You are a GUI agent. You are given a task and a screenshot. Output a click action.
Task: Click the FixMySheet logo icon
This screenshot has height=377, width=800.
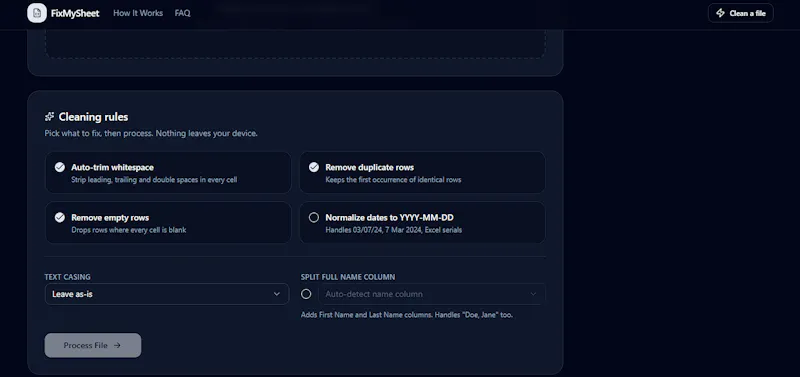click(37, 13)
